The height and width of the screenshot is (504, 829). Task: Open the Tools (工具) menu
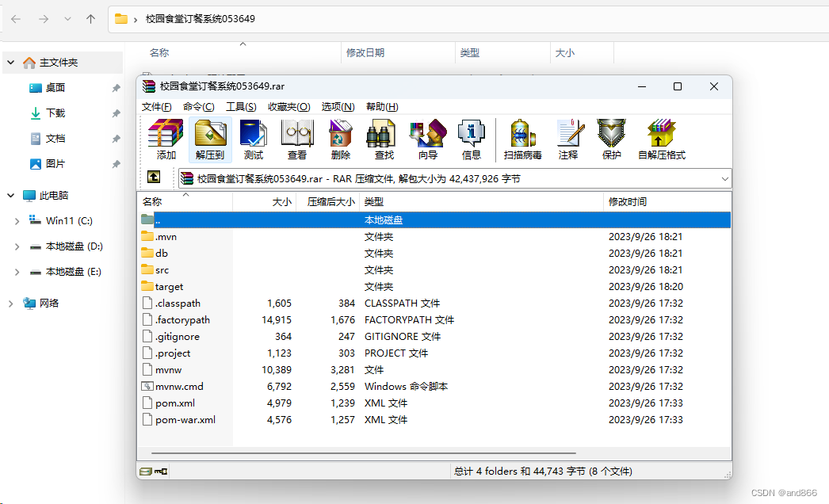coord(241,107)
